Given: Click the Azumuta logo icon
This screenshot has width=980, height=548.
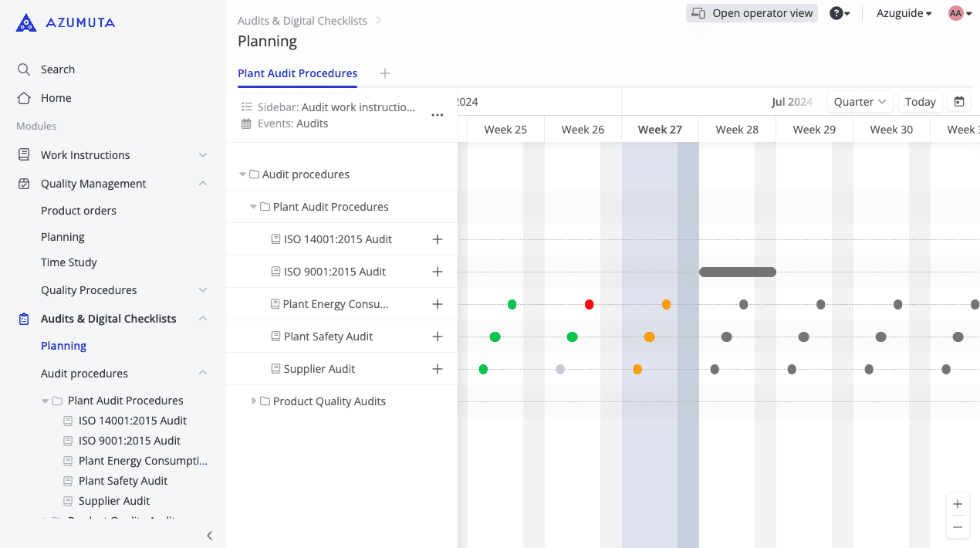Looking at the screenshot, I should pyautogui.click(x=26, y=23).
